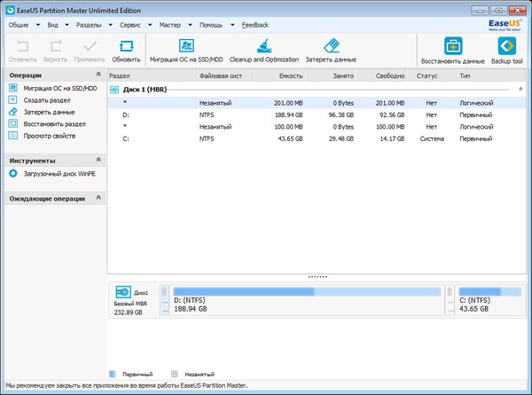Open Загрузочный диск WinPE tool
This screenshot has width=532, height=395.
pos(58,174)
